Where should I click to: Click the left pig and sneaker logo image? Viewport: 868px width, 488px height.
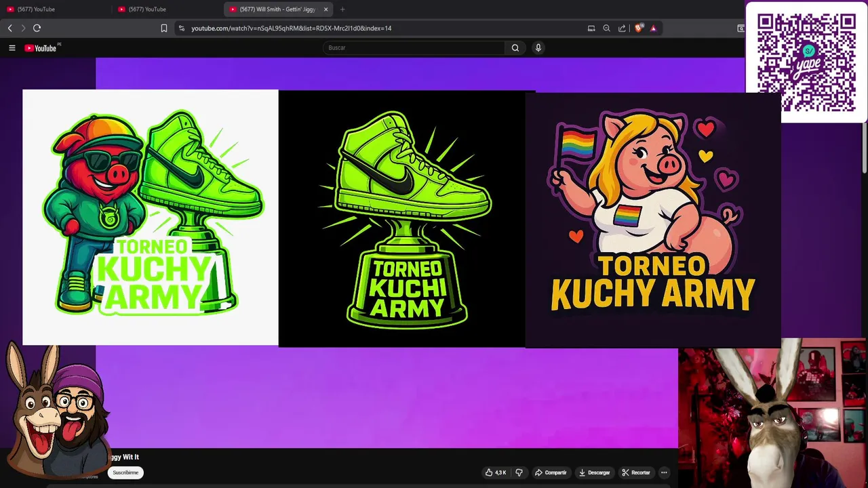150,218
